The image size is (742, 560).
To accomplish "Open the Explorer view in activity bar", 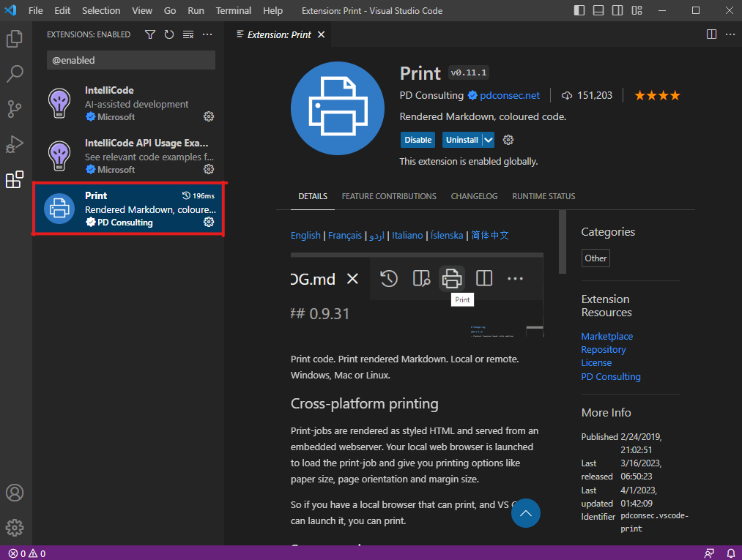I will (x=15, y=38).
